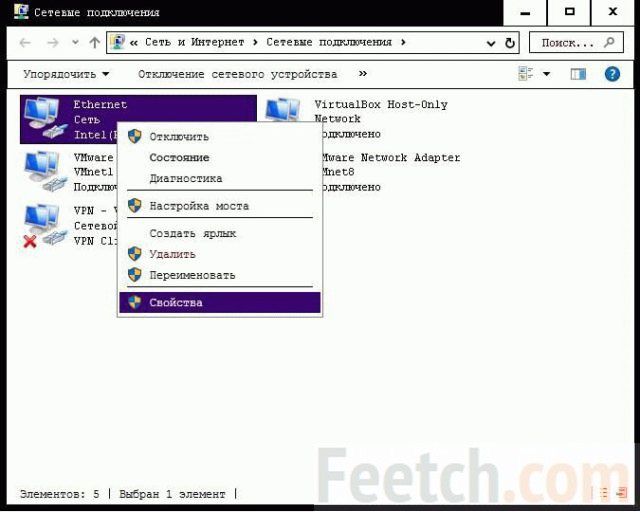Switch to large icons view via status bar icon
The height and width of the screenshot is (512, 640).
tap(622, 493)
